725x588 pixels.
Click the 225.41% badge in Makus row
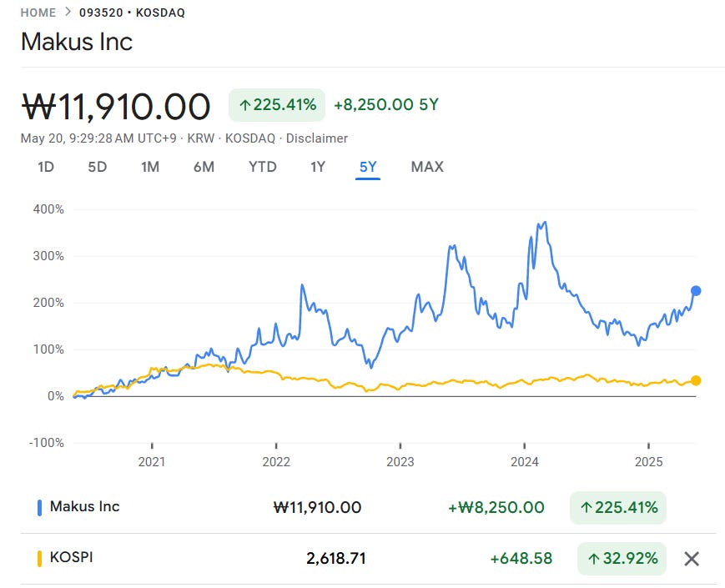(x=617, y=508)
